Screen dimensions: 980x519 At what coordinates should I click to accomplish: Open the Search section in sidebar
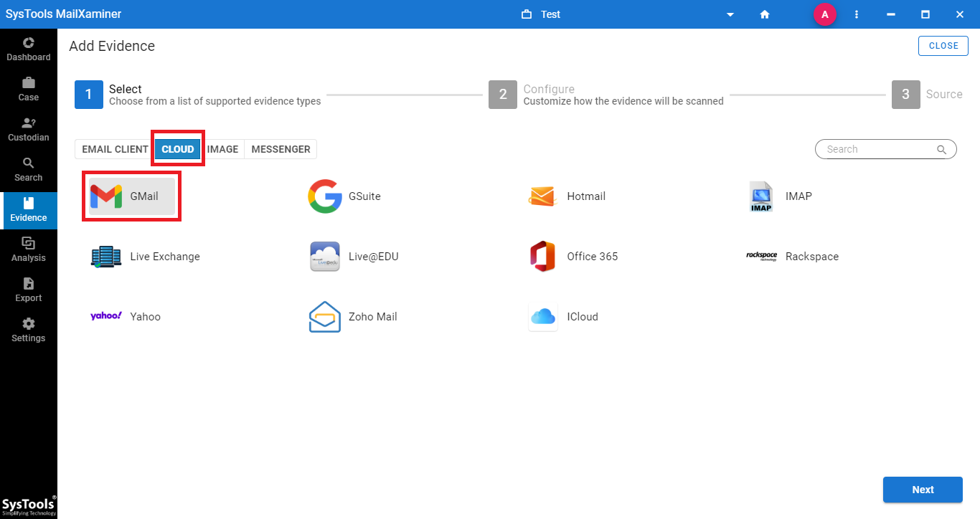pyautogui.click(x=29, y=170)
